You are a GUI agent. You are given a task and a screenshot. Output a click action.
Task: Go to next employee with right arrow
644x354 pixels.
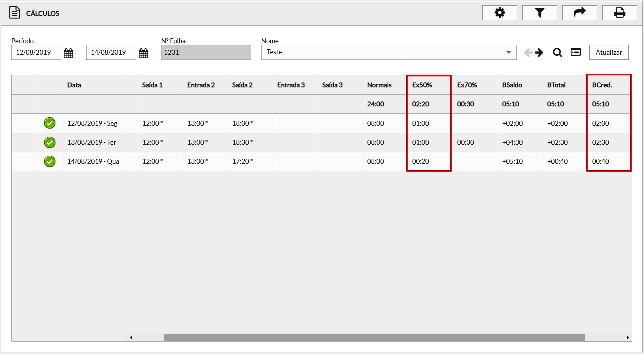tap(539, 52)
